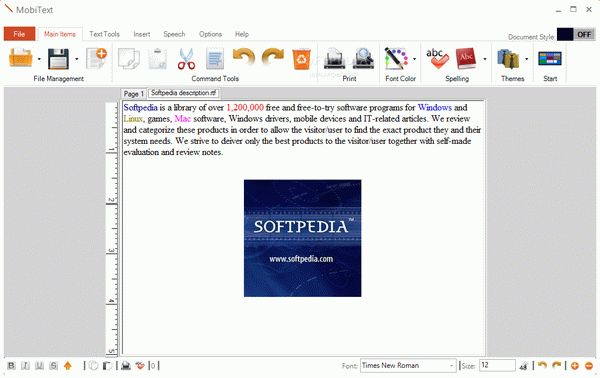Open the Font Color pencil tool
This screenshot has width=600, height=378.
click(396, 59)
